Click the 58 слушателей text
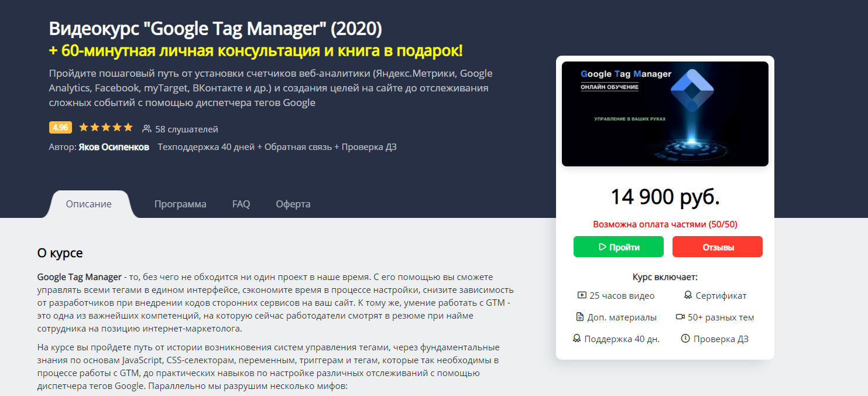The height and width of the screenshot is (396, 868). tap(187, 129)
